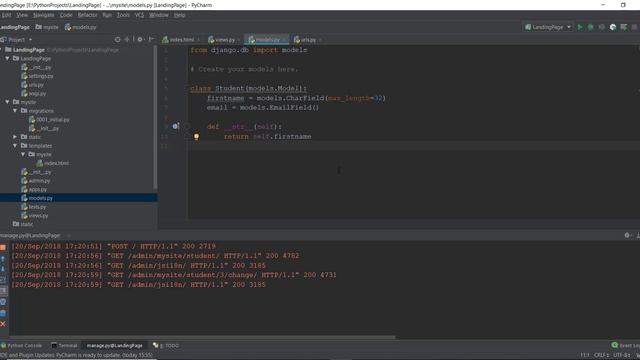Close the Run panel with red X icon
The height and width of the screenshot is (360, 640).
click(x=3, y=324)
